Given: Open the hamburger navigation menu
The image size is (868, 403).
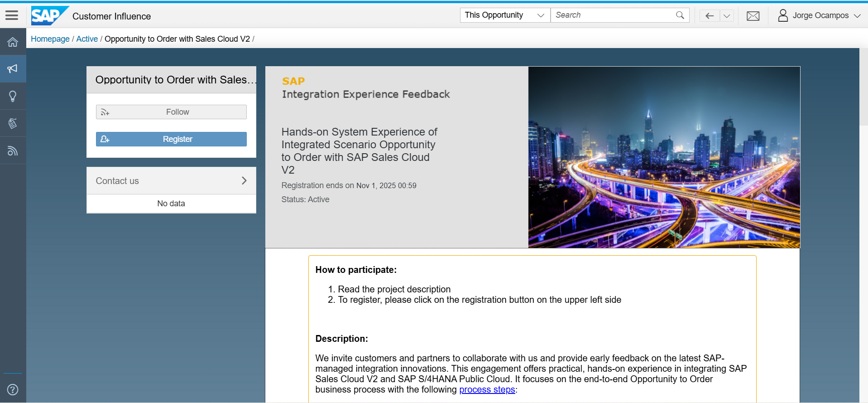Looking at the screenshot, I should tap(12, 15).
